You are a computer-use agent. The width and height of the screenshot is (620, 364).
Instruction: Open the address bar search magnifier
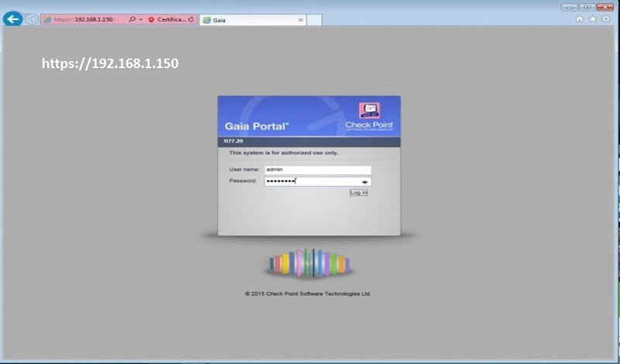click(133, 19)
